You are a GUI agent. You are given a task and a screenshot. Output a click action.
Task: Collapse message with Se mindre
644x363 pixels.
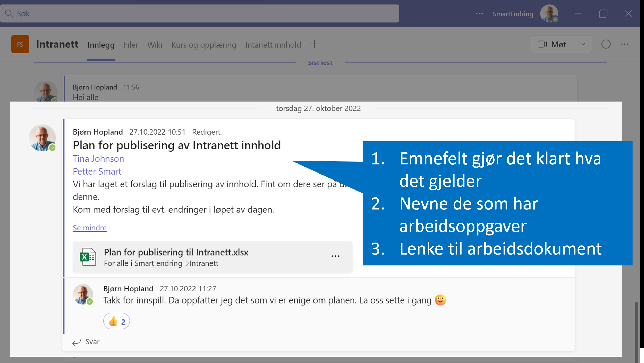pyautogui.click(x=90, y=228)
